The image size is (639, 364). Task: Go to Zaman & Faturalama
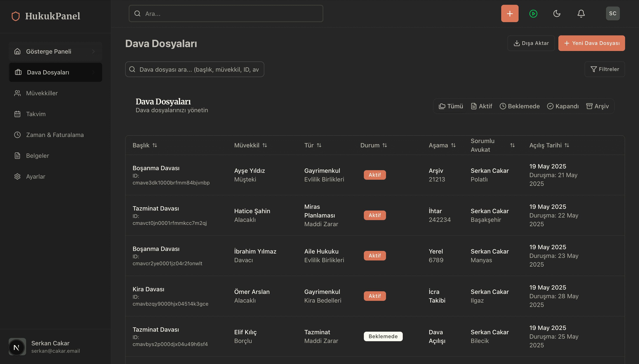(x=55, y=135)
